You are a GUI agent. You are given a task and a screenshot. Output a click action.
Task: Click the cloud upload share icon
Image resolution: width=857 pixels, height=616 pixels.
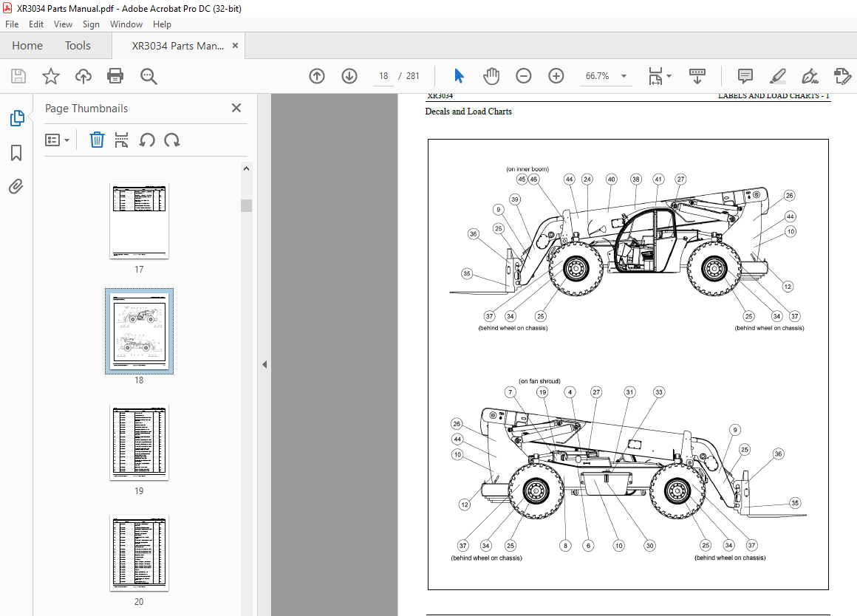[83, 76]
